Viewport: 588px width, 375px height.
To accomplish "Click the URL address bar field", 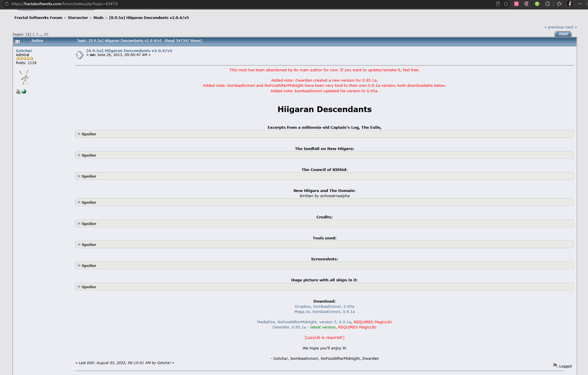I will (x=247, y=4).
